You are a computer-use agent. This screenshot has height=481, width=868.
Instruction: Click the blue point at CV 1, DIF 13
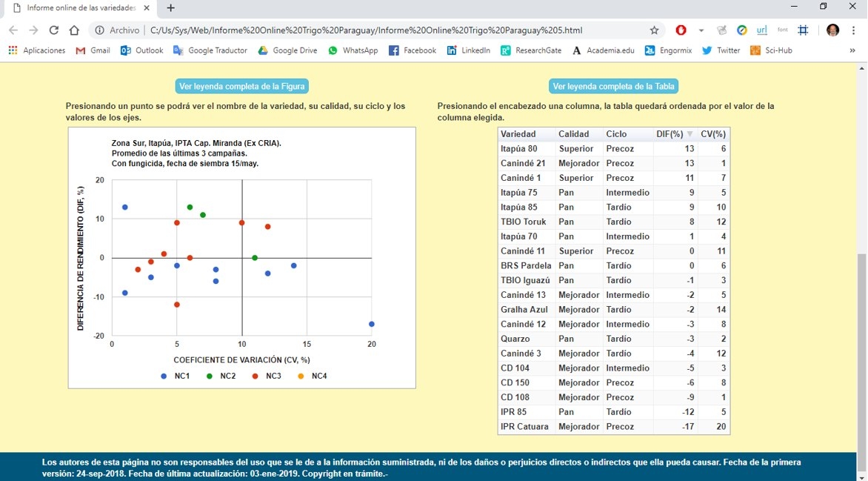coord(125,208)
